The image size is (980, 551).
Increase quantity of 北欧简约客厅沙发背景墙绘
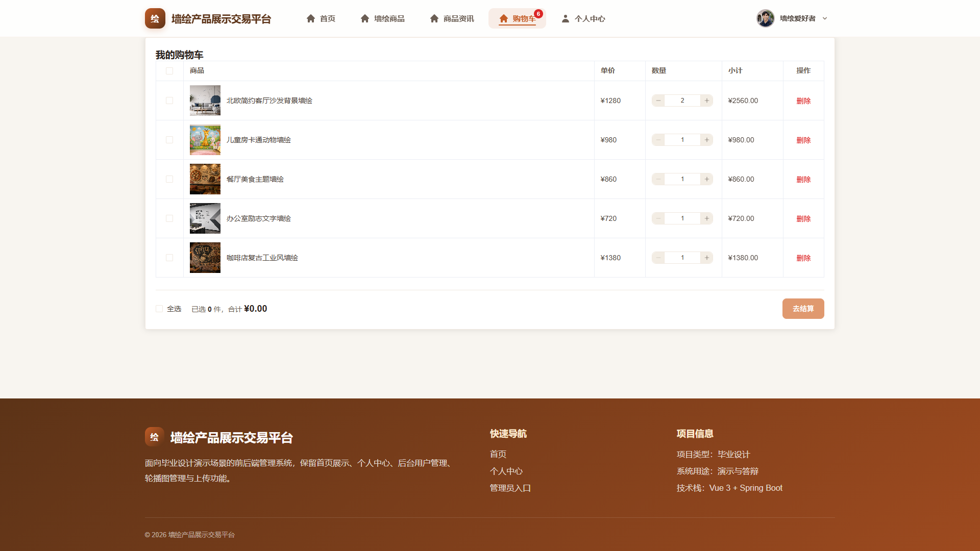[706, 101]
